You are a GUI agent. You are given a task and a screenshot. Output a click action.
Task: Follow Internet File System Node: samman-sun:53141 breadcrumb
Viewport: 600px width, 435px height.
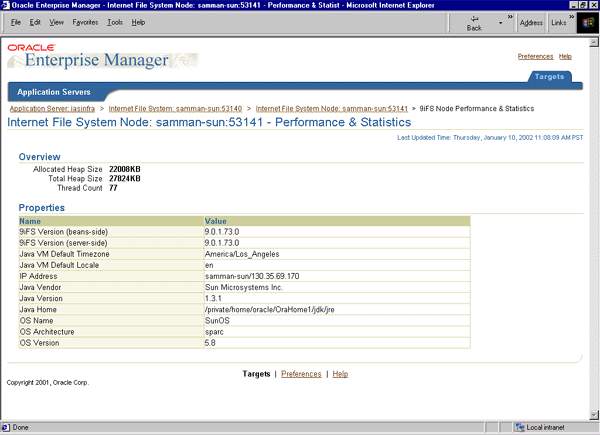tap(332, 109)
